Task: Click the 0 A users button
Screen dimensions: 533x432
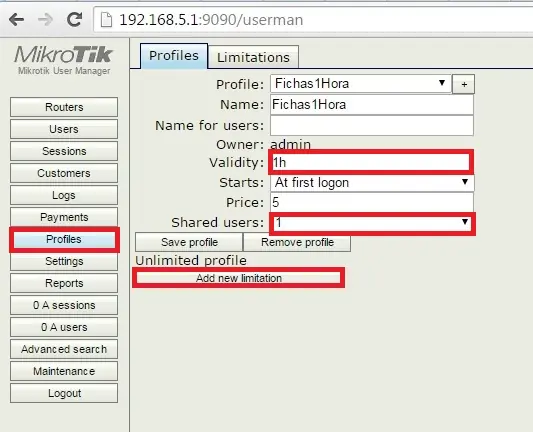Action: tap(64, 327)
